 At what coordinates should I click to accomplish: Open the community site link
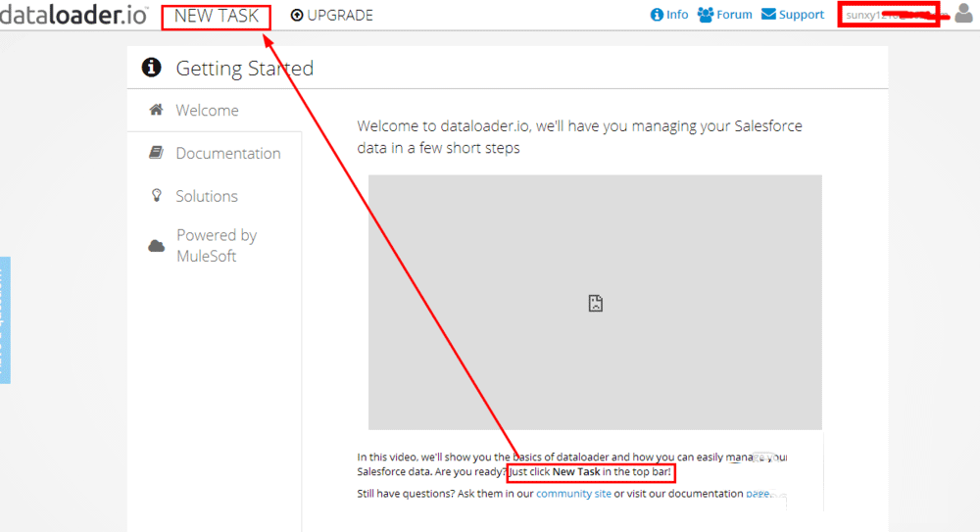(573, 493)
